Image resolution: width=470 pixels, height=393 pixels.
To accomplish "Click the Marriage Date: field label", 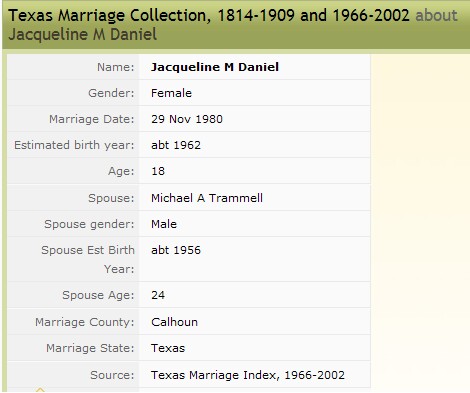I will pyautogui.click(x=92, y=119).
